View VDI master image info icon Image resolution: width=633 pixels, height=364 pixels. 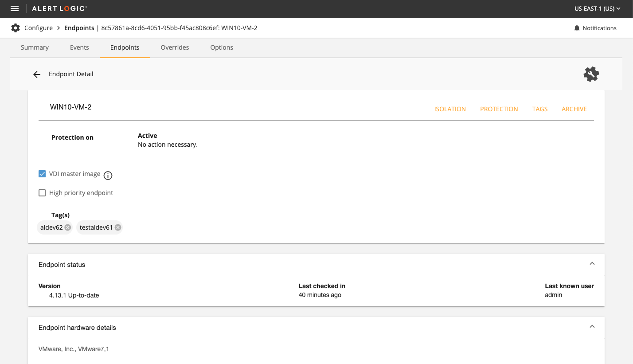click(x=108, y=176)
